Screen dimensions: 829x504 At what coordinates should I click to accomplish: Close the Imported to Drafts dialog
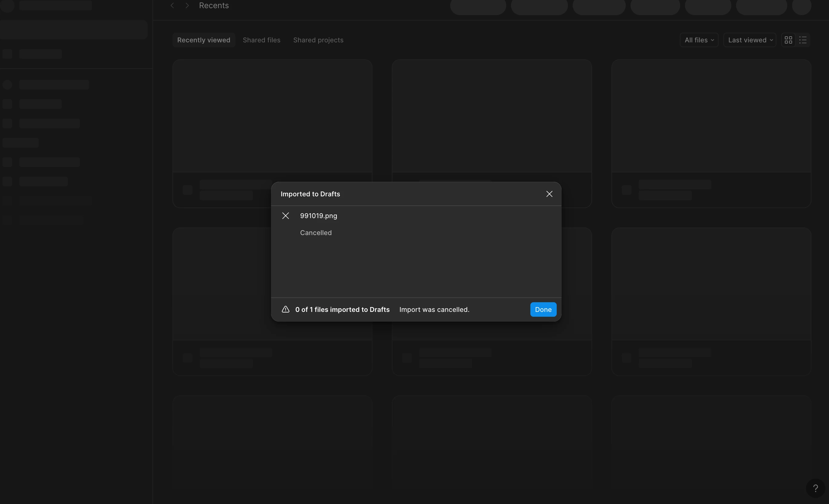point(549,194)
